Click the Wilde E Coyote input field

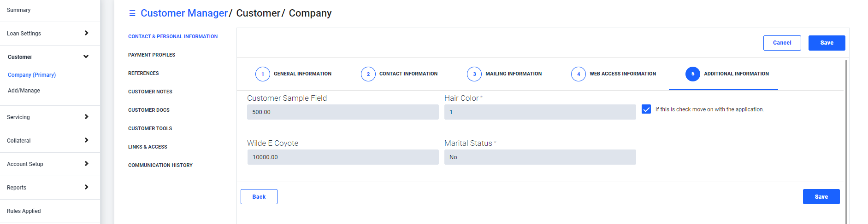click(x=343, y=157)
